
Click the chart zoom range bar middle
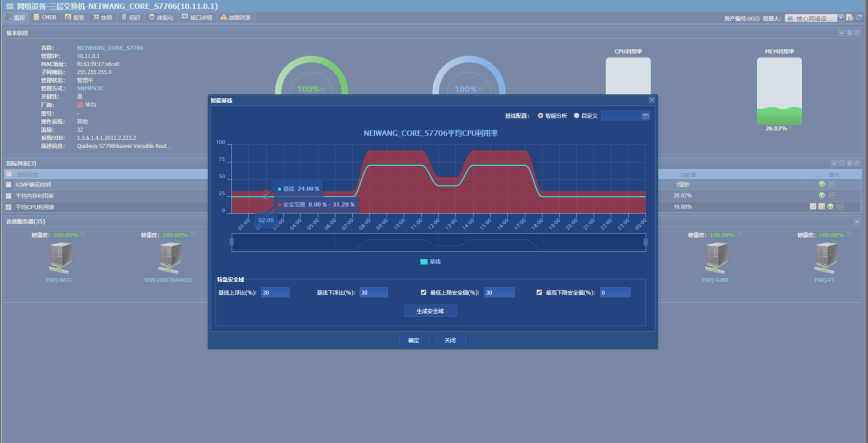pos(438,242)
